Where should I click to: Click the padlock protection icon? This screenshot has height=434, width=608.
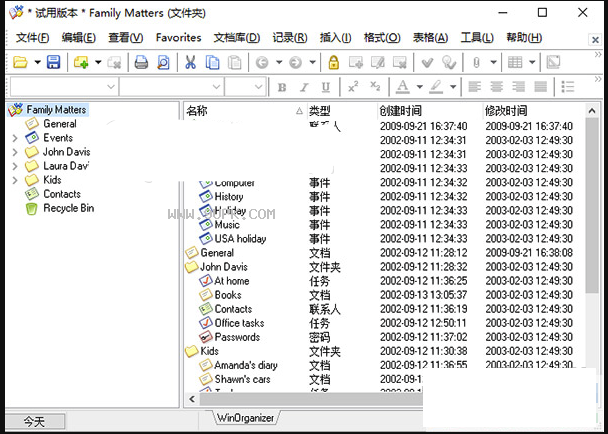pyautogui.click(x=333, y=62)
